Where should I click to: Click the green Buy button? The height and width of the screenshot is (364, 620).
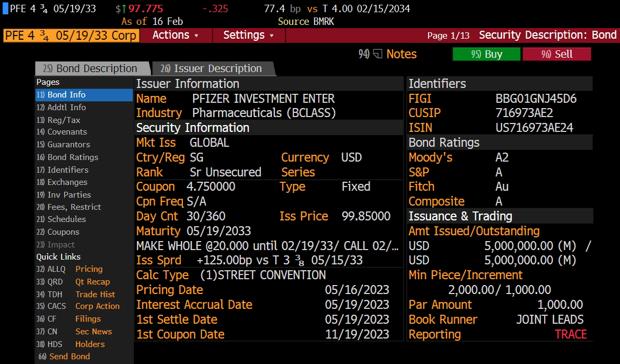[486, 54]
